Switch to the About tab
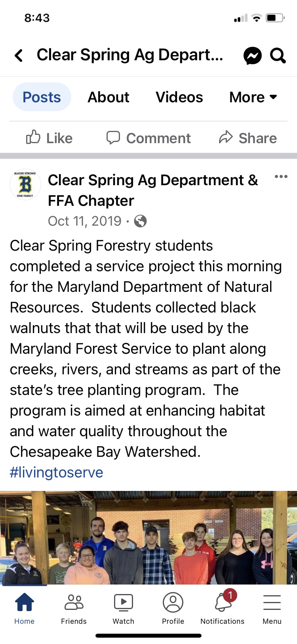Screen dimensions: 297x644 [109, 97]
